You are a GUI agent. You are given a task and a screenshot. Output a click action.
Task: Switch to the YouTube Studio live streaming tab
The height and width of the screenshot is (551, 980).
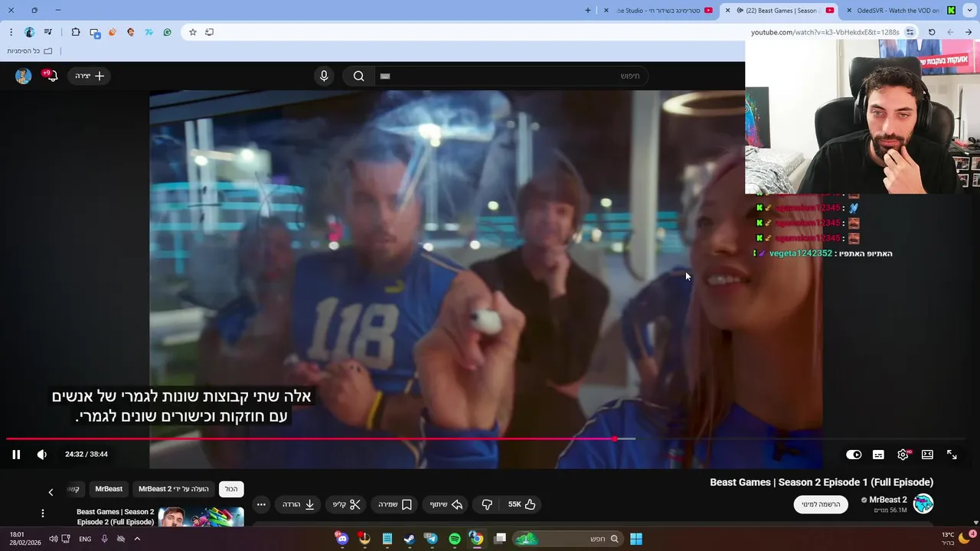coord(658,11)
